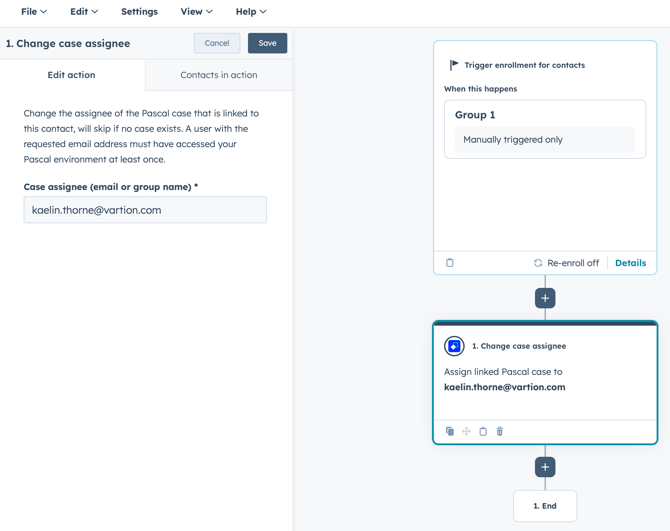Toggle the Re-enroll off setting
Screen dimensions: 670x531
tap(566, 263)
